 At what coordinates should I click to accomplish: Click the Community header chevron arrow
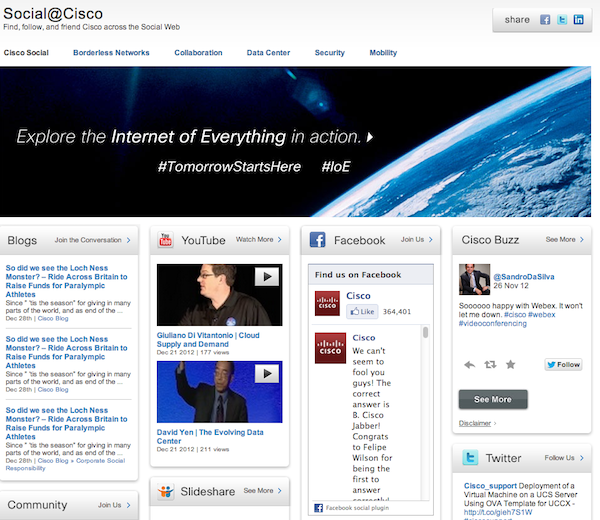(129, 505)
